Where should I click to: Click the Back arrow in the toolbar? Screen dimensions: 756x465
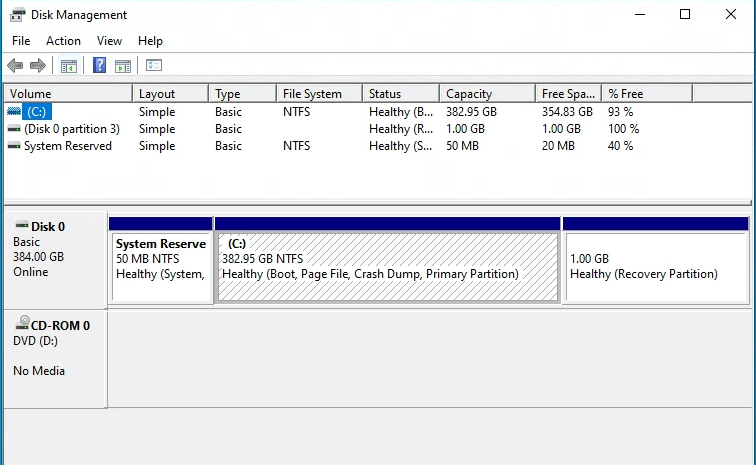coord(15,66)
